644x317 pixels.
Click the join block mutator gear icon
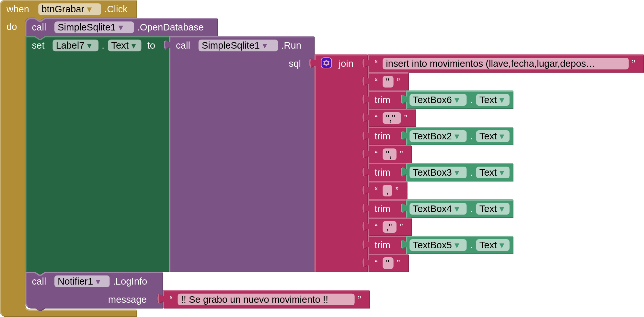[326, 63]
